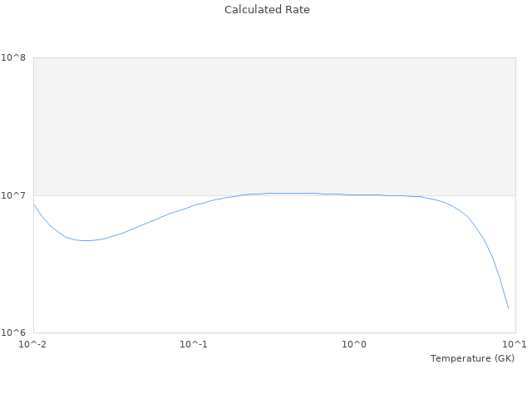The height and width of the screenshot is (399, 532).
Task: Click the leftmost starting point of the blue curve
Action: [x=34, y=204]
